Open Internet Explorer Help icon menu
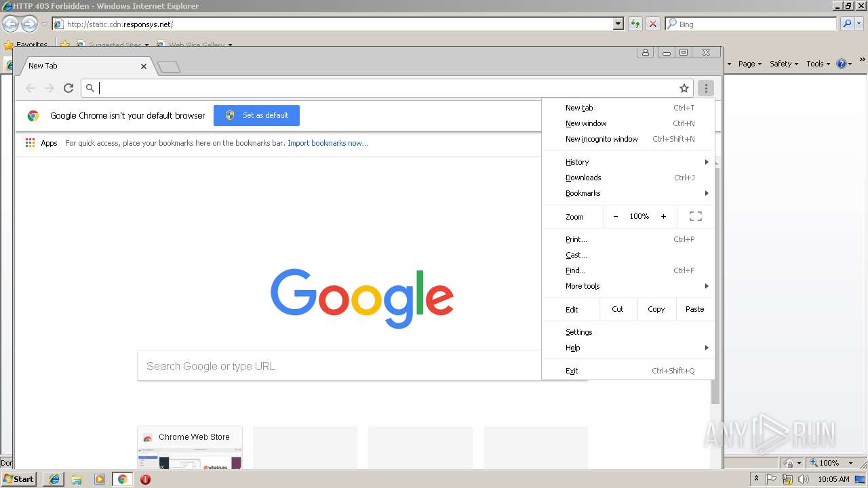The width and height of the screenshot is (868, 488). click(844, 64)
